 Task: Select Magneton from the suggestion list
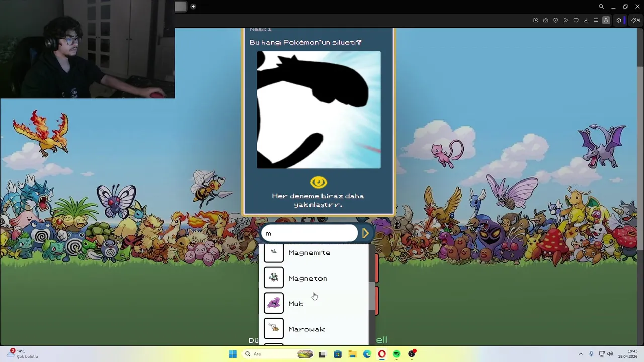pos(314,278)
